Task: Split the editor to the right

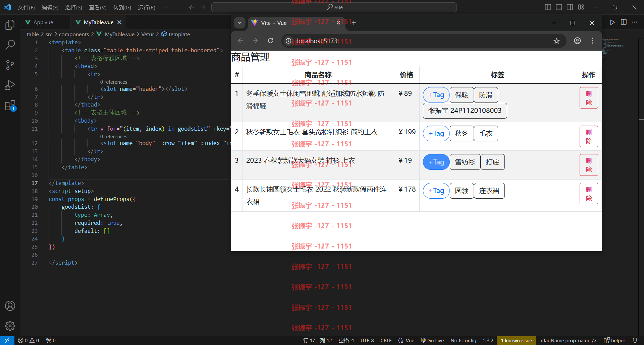Action: click(624, 22)
